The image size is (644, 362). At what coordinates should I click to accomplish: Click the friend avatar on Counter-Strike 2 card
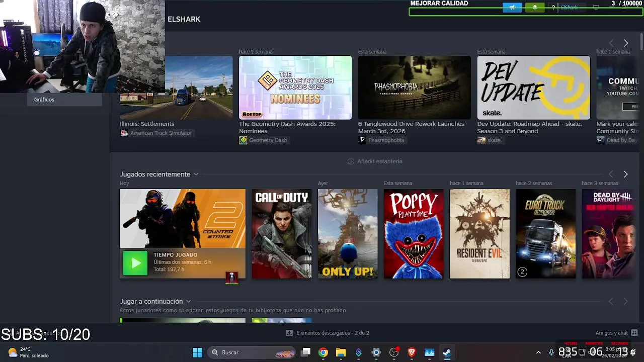(x=232, y=278)
